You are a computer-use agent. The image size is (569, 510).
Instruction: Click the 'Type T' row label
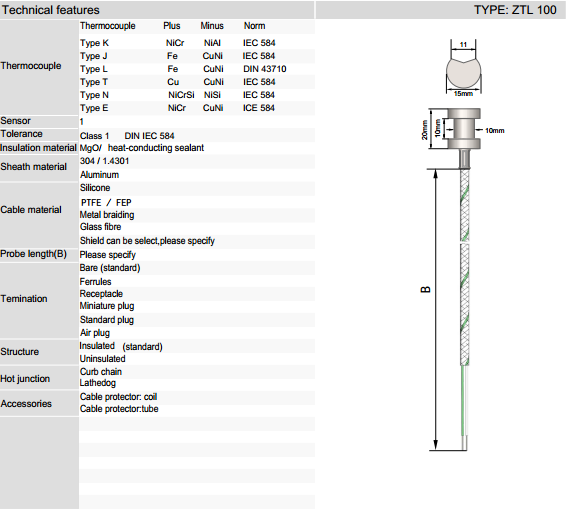(94, 82)
